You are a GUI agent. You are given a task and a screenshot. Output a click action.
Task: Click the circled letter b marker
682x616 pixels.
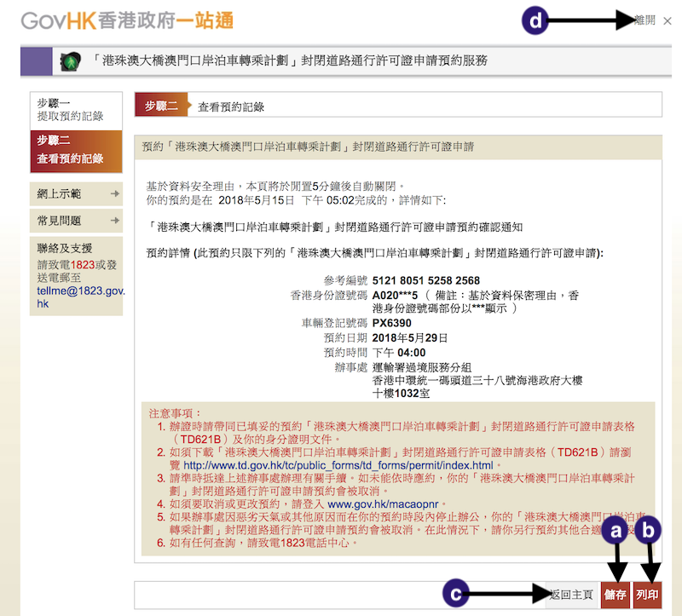pyautogui.click(x=650, y=531)
